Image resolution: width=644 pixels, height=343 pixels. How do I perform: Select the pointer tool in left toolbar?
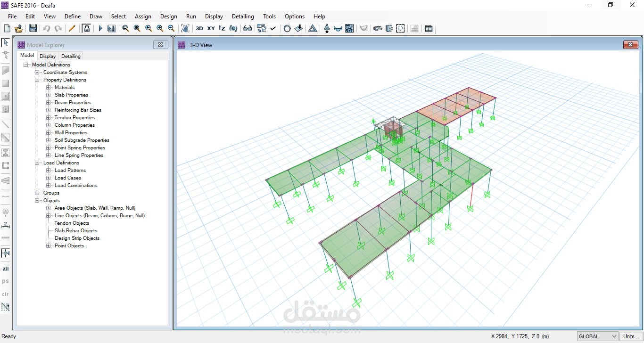pyautogui.click(x=6, y=42)
